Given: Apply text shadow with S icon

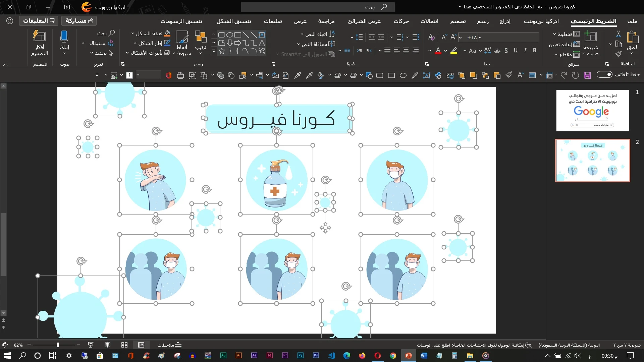Looking at the screenshot, I should coord(506,51).
